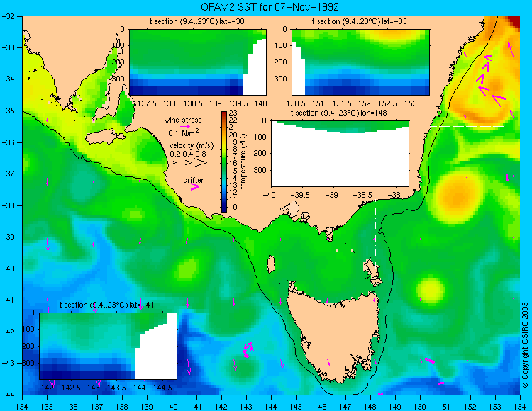Click latitude tick label -43 on left axis
Screen dimensions: 532x411
[8, 363]
